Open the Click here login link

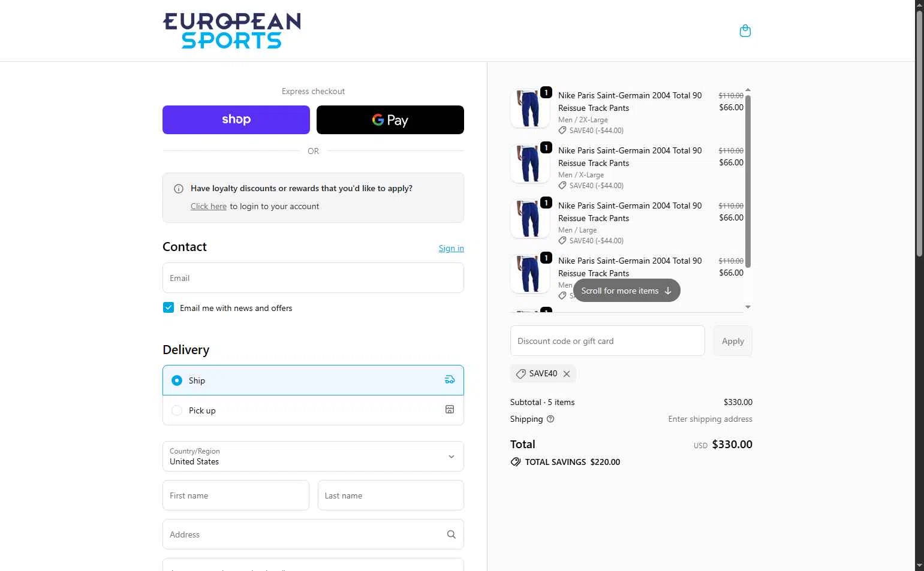(x=209, y=206)
